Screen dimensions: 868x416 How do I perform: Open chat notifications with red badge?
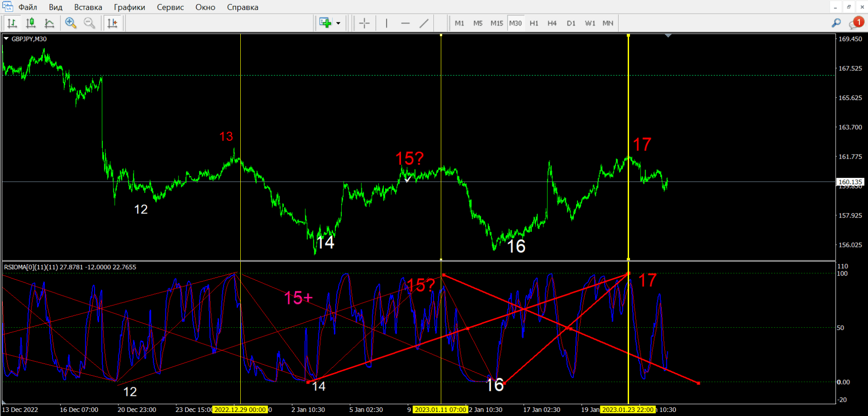tap(856, 23)
